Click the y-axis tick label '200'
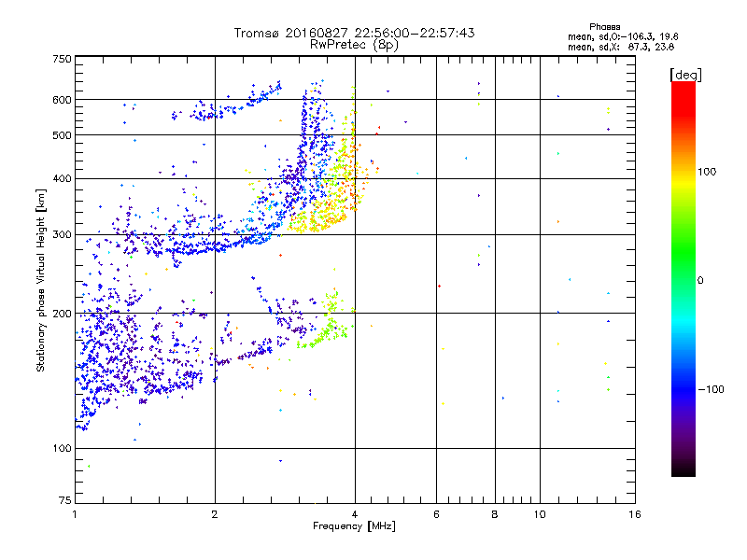This screenshot has height=560, width=747. pos(62,314)
